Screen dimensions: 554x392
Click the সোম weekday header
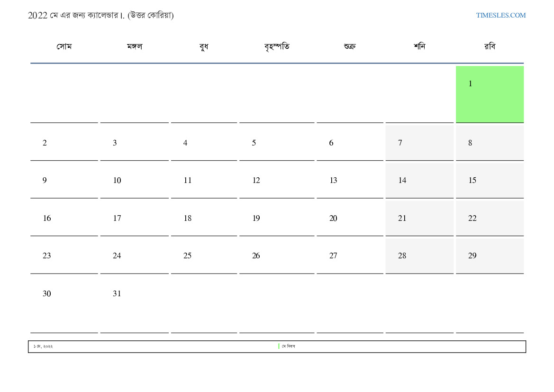pos(64,46)
